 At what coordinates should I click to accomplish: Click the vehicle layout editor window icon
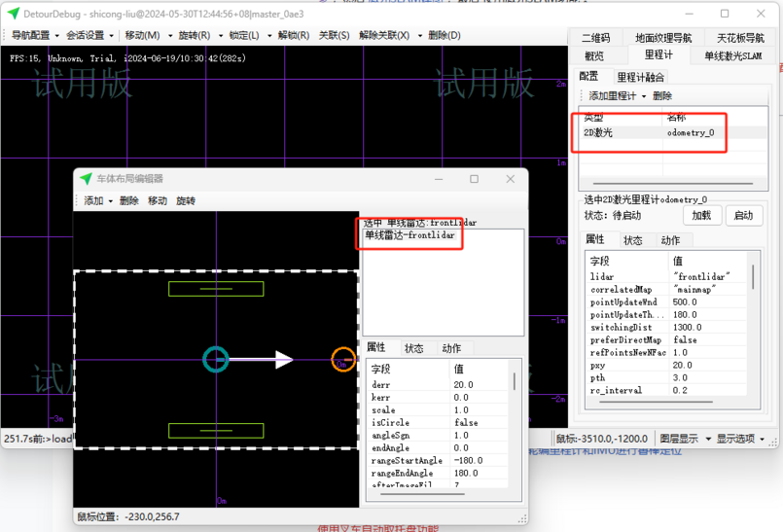(x=85, y=179)
